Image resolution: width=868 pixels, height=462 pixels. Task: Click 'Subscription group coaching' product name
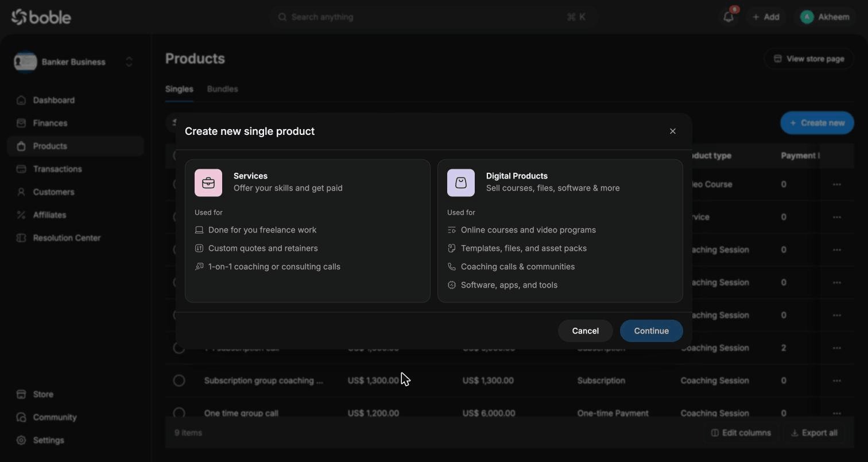tap(263, 381)
